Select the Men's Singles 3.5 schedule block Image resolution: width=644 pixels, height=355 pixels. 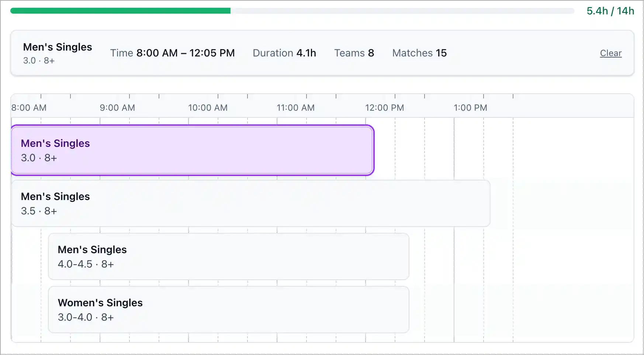click(251, 203)
